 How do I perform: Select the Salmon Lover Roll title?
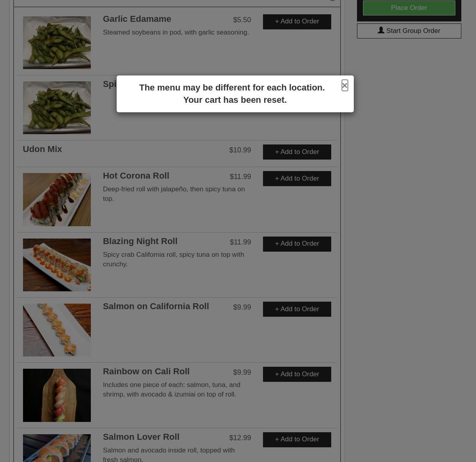pyautogui.click(x=141, y=437)
